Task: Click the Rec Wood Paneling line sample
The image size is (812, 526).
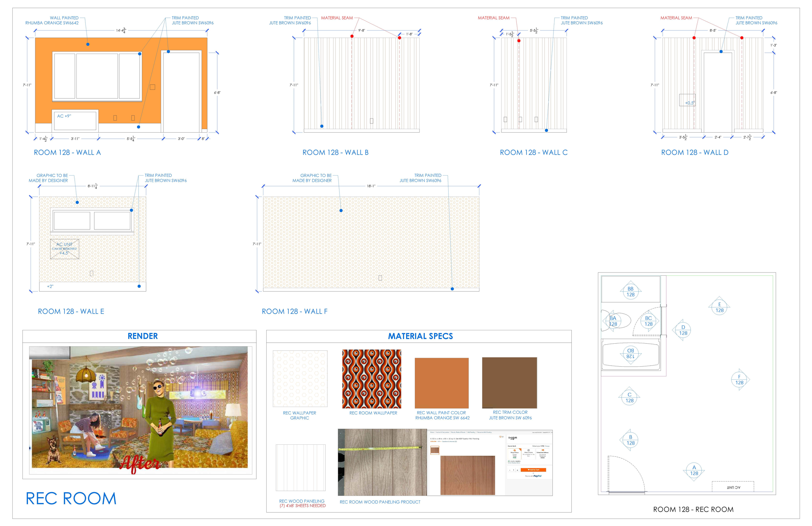Action: [x=300, y=467]
